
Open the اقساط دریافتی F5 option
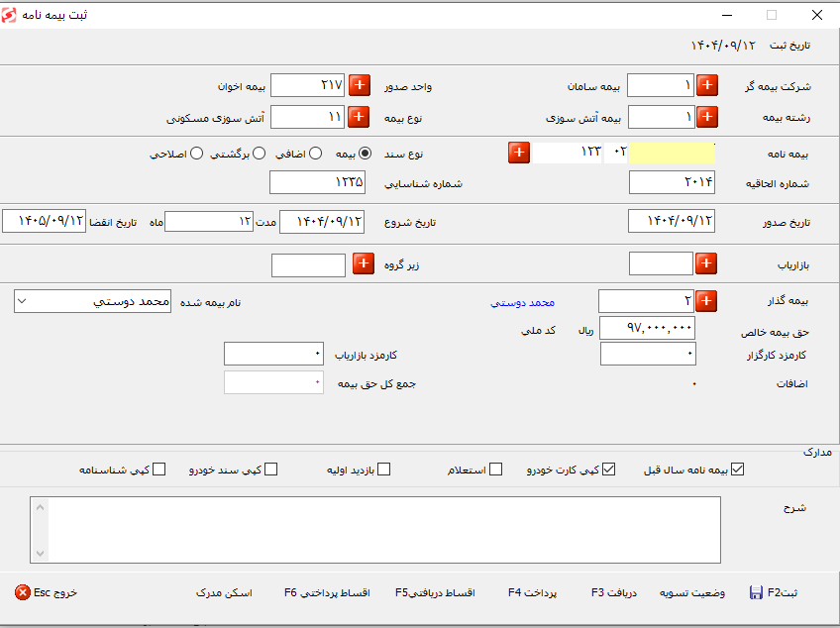[435, 592]
